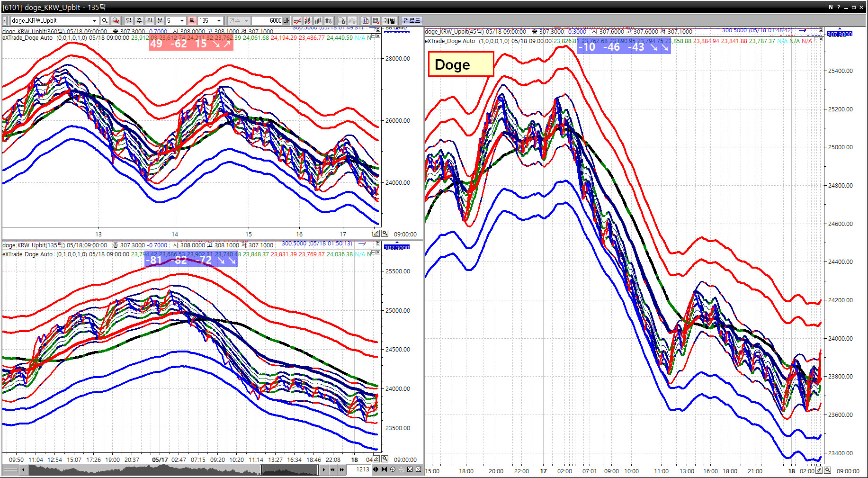Click the scrollbar grip handle at far left

[x=10, y=469]
